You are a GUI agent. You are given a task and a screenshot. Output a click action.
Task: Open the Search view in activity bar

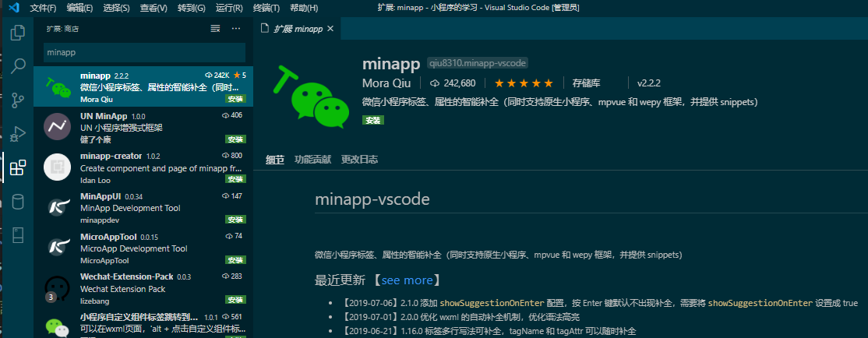point(18,66)
